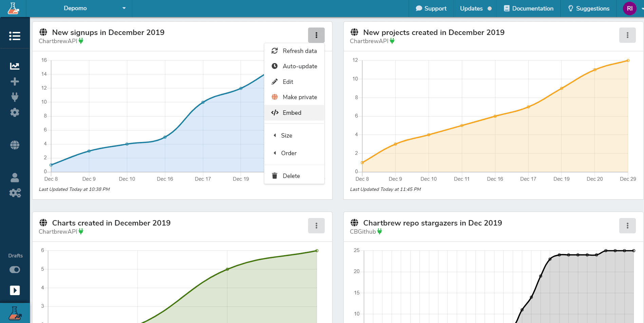
Task: Open the team members person icon
Action: 15,177
